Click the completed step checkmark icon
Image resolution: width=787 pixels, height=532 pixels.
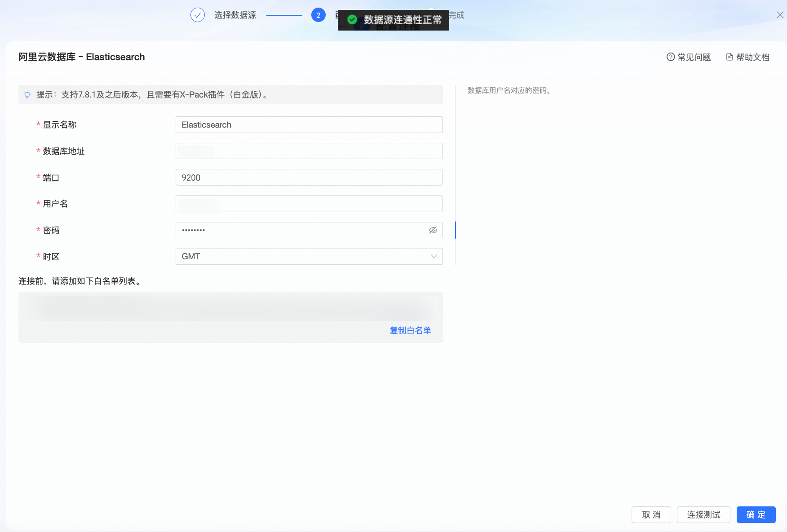198,15
